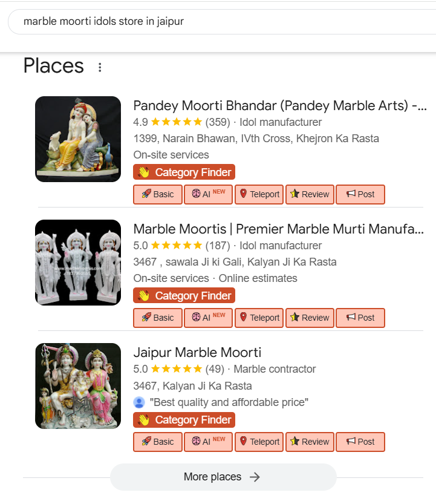Open AI tool for Jaipur Marble Moorti
The height and width of the screenshot is (504, 436).
coord(208,442)
